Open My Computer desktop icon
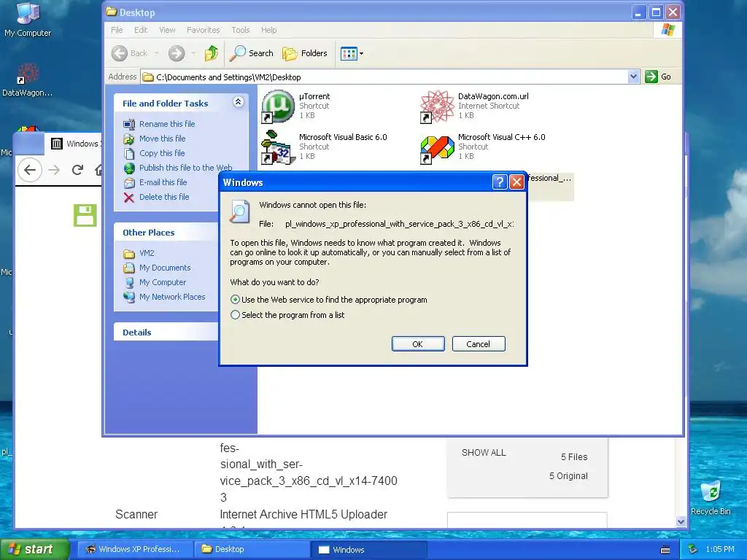The width and height of the screenshot is (747, 560). 28,20
